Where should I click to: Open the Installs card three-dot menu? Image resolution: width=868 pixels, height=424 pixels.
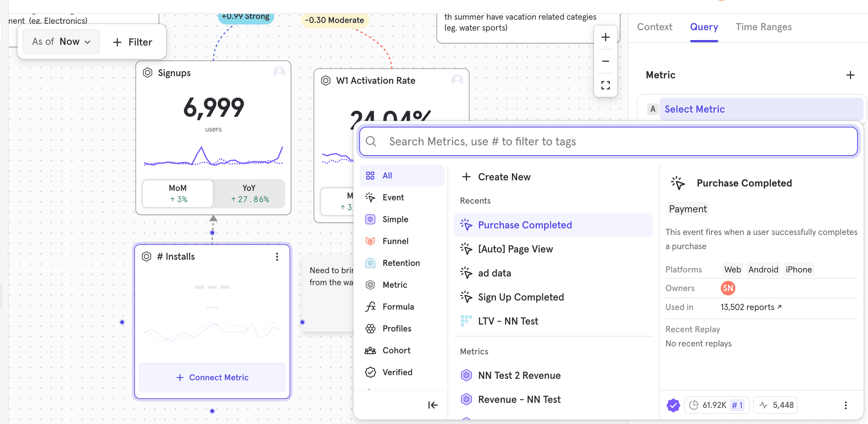click(277, 257)
